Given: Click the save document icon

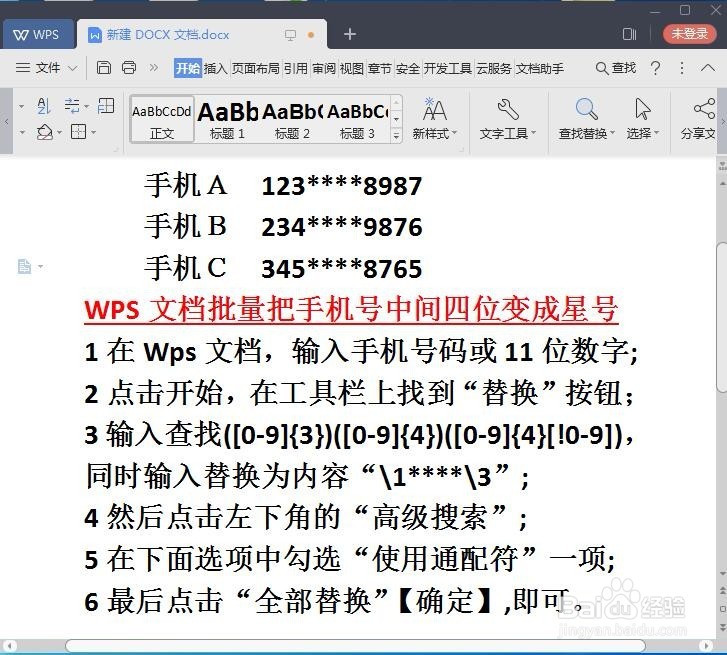Looking at the screenshot, I should (103, 68).
